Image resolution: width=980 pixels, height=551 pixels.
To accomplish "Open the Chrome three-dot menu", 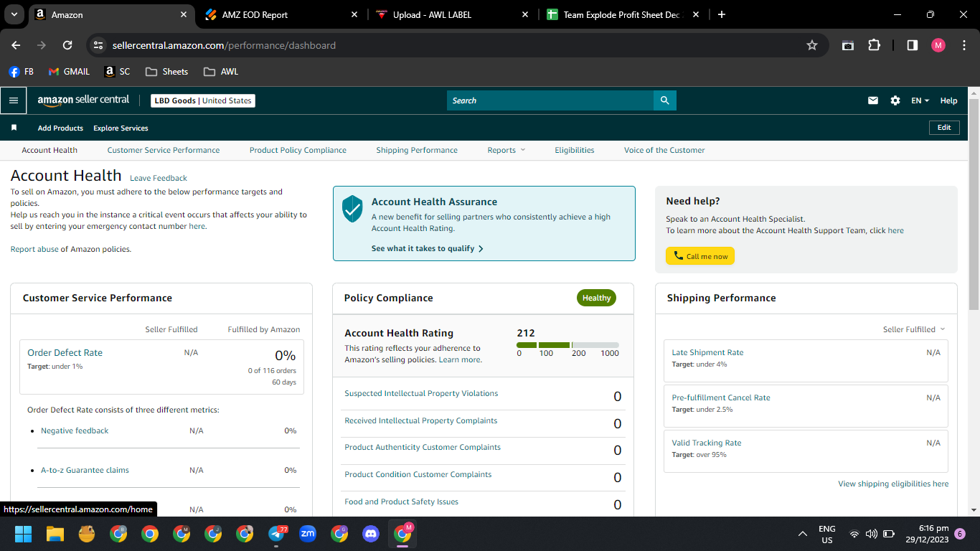I will pyautogui.click(x=963, y=45).
